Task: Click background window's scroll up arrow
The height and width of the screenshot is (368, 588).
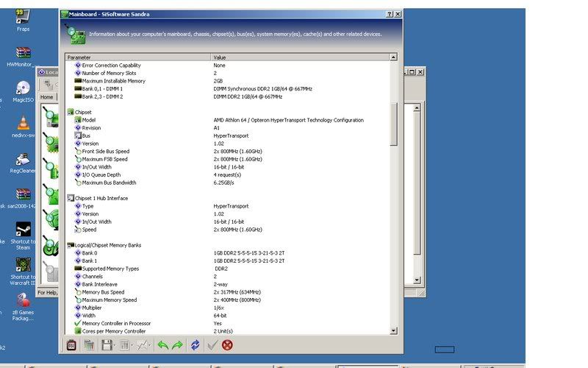Action: (x=417, y=108)
